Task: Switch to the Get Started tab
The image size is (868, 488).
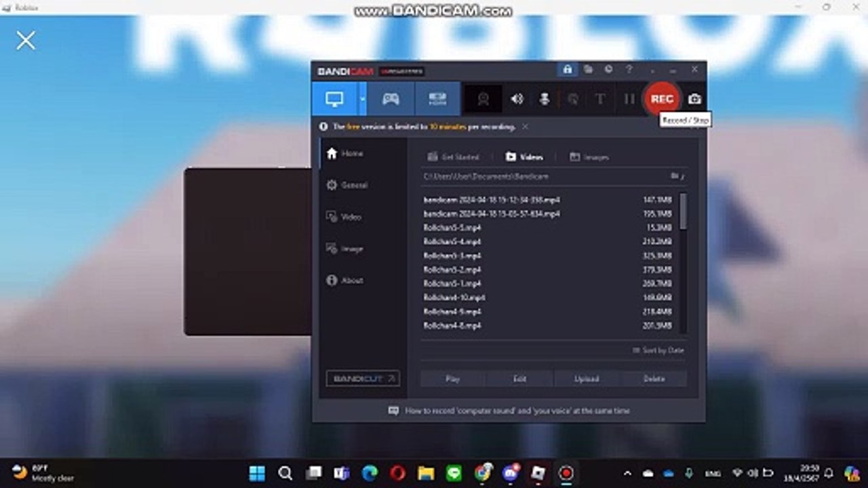Action: pos(453,157)
